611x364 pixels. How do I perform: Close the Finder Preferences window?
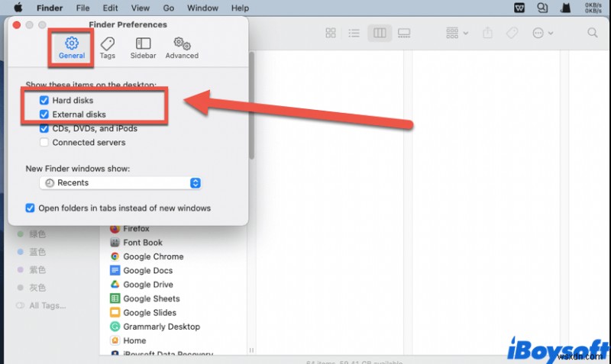[x=17, y=25]
